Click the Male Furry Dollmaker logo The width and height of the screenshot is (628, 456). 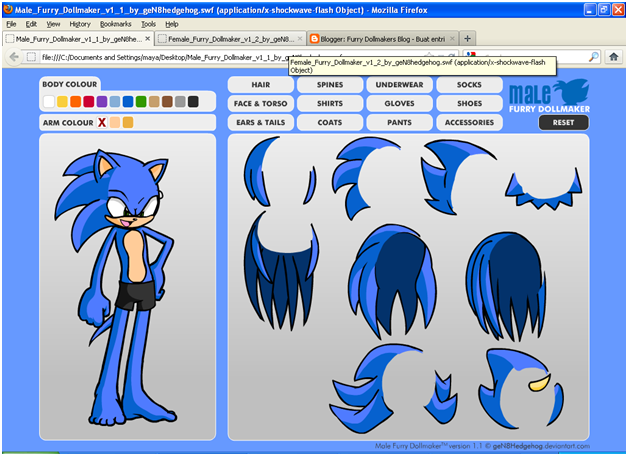549,96
